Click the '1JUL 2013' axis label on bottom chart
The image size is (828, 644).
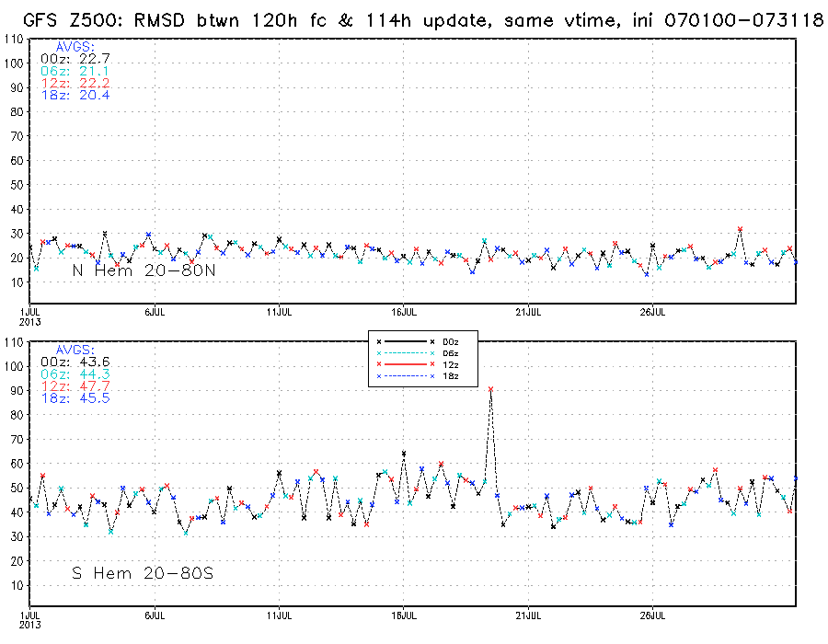pyautogui.click(x=30, y=620)
